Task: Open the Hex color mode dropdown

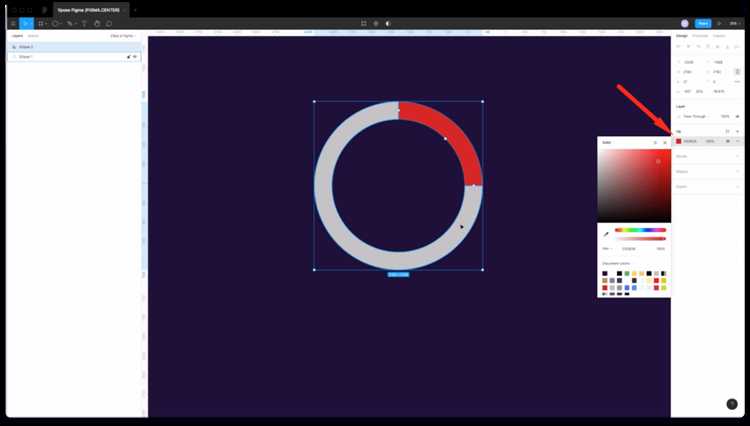Action: pos(607,249)
